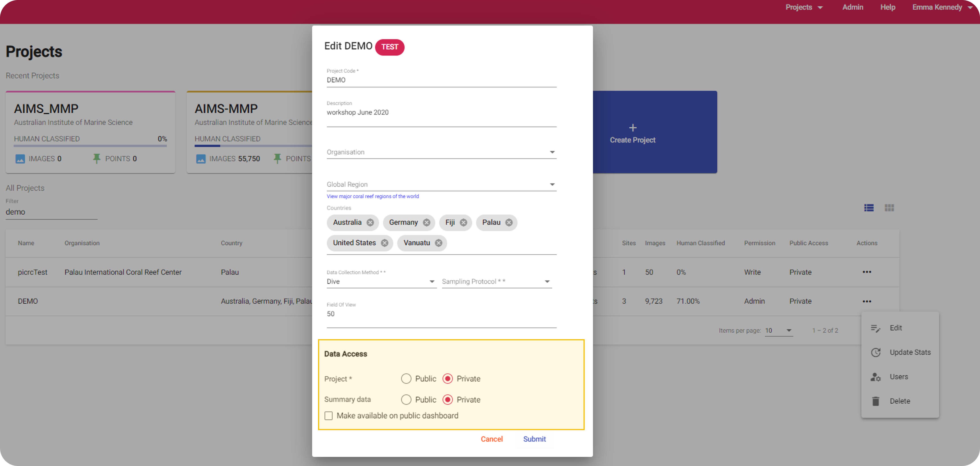Viewport: 980px width, 466px height.
Task: Open the Organisation dropdown
Action: tap(441, 152)
